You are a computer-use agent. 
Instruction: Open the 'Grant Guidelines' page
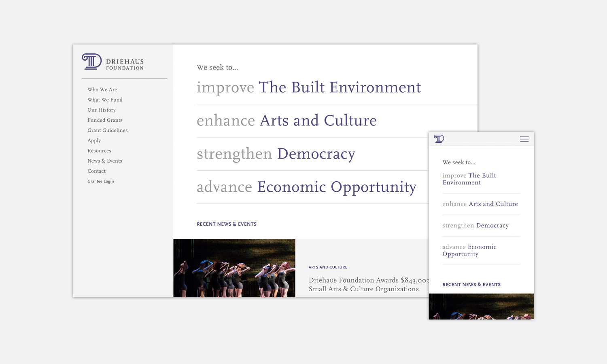click(x=107, y=130)
